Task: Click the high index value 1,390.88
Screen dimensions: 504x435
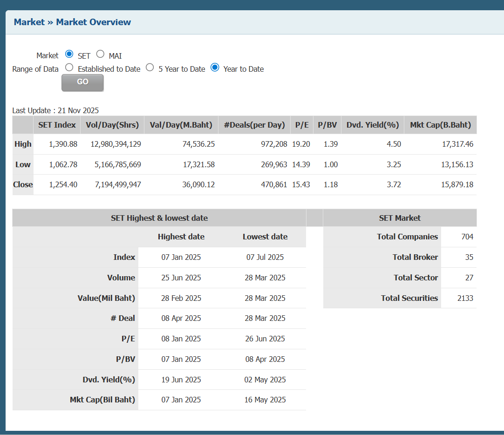Action: [63, 144]
